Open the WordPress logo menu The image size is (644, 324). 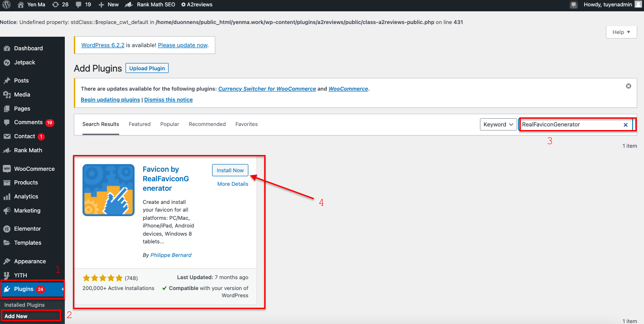tap(6, 5)
